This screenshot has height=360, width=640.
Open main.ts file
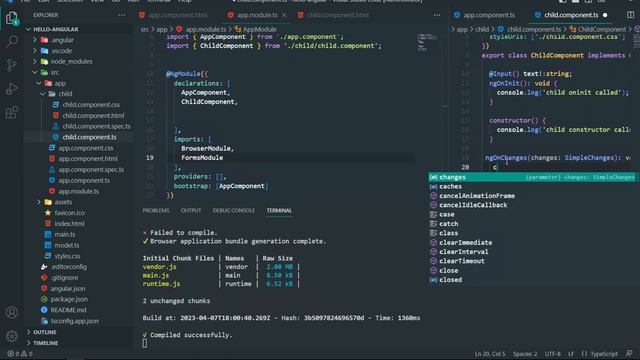tap(64, 234)
